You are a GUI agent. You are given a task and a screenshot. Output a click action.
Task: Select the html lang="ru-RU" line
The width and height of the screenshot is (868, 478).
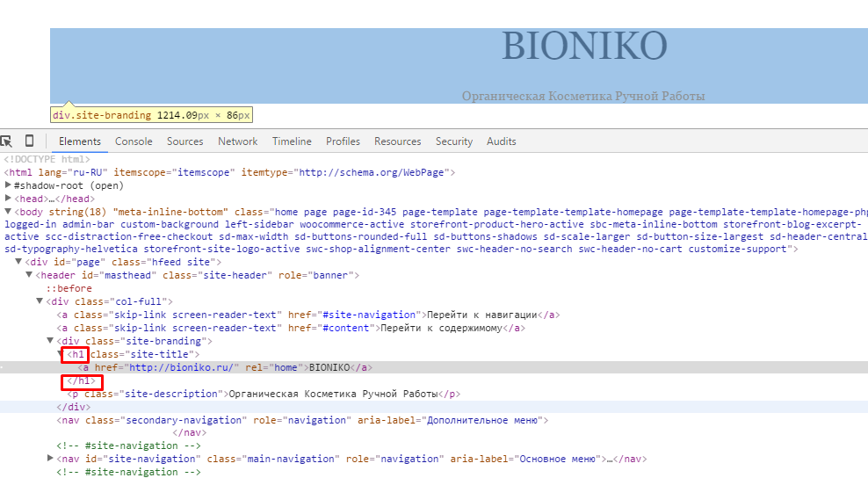click(x=229, y=172)
